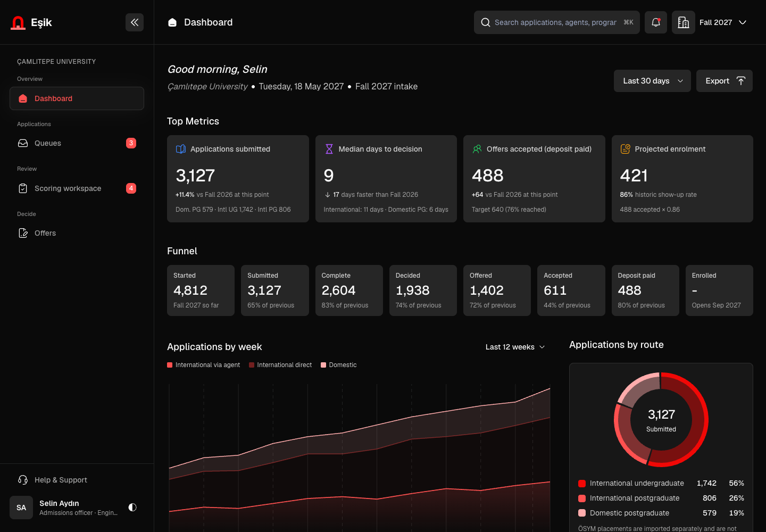Click the Deposit paid 488 funnel card
Screen dimensions: 766x532
[645, 290]
